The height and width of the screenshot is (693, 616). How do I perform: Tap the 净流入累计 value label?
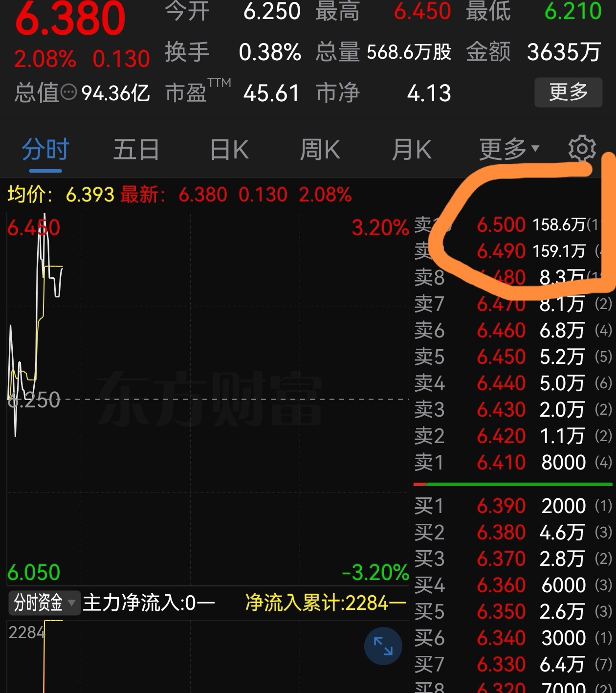tap(325, 603)
